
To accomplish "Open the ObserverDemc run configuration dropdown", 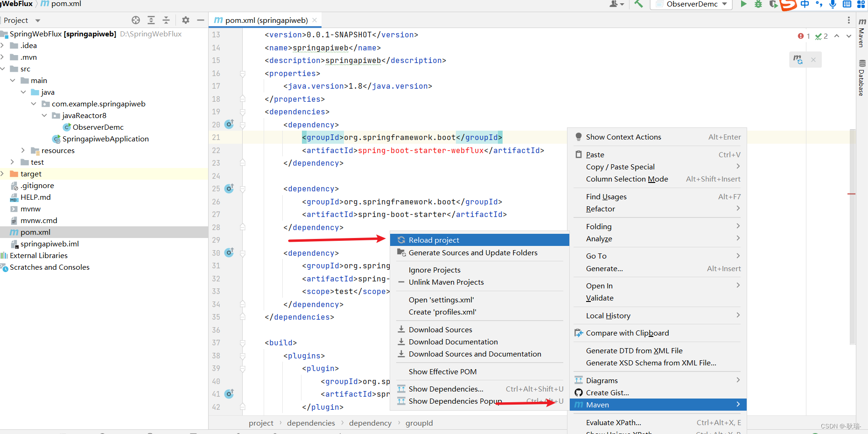I will pos(693,4).
